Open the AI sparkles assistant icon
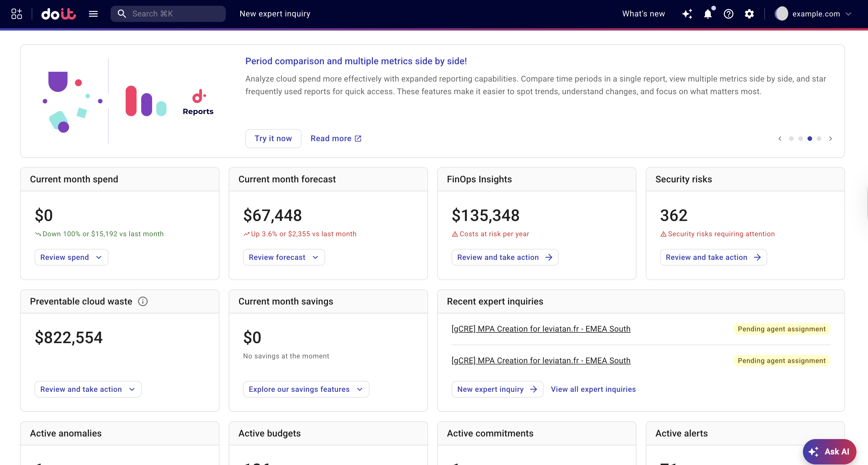Screen dimensions: 868x465 pos(688,14)
